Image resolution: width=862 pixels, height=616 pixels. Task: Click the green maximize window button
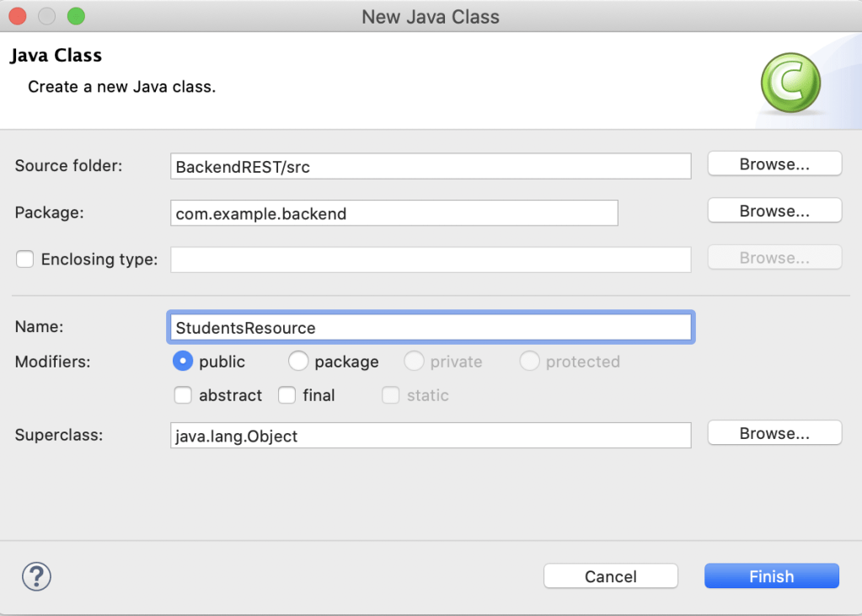tap(76, 16)
